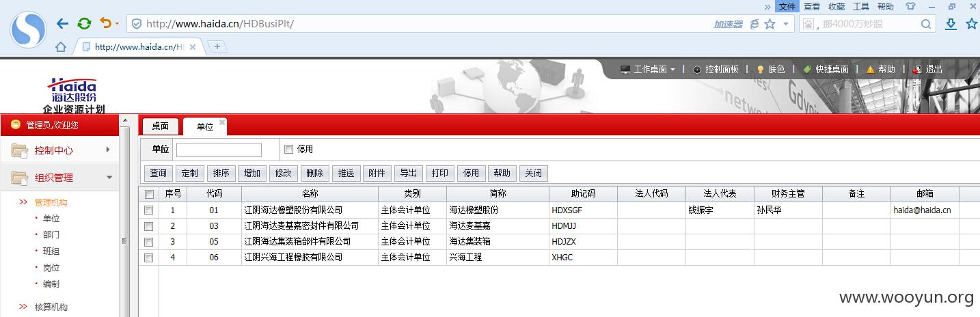Open the 收藏 menu
Viewport: 980px width, 317px height.
(x=836, y=6)
